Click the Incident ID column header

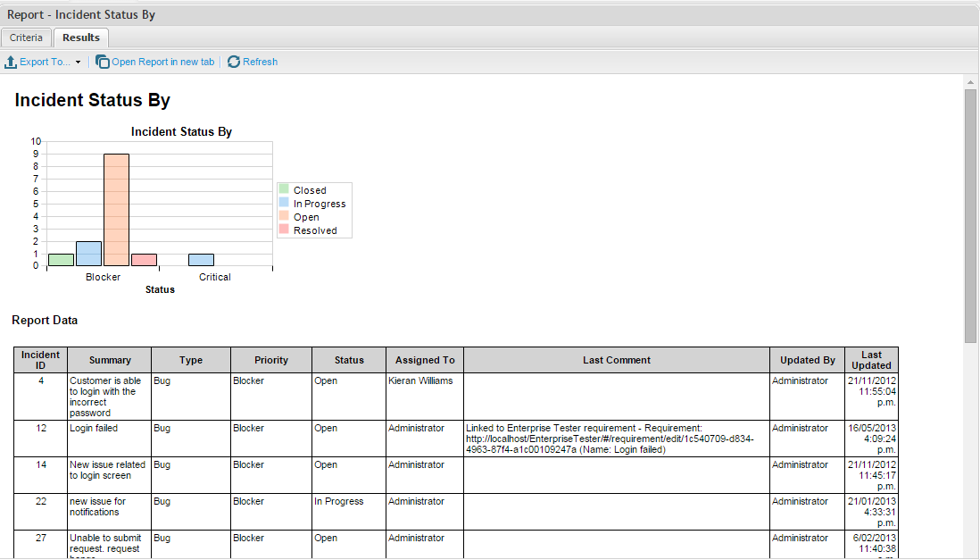(39, 360)
